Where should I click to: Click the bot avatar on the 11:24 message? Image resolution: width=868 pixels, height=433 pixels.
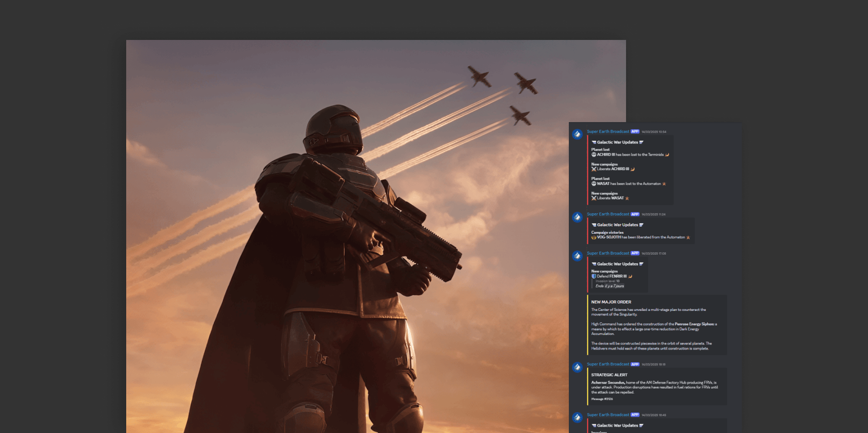(577, 217)
